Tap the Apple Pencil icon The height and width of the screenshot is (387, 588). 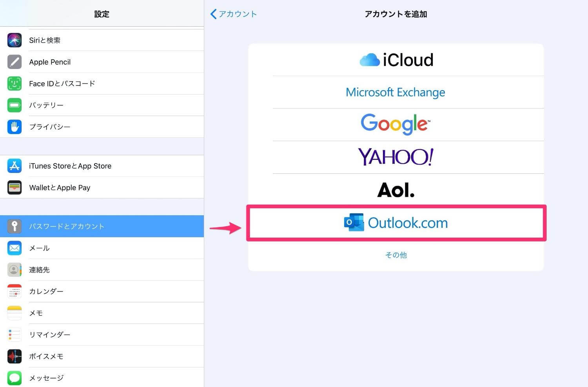coord(15,62)
